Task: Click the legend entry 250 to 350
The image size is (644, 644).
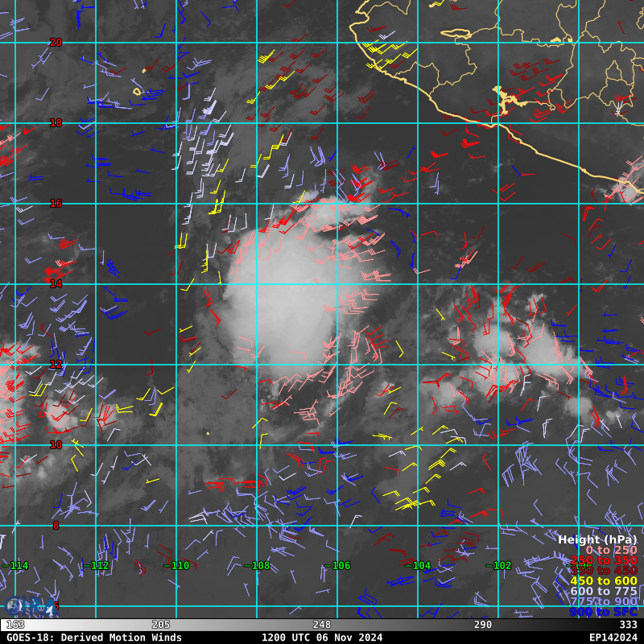Action: pos(604,560)
